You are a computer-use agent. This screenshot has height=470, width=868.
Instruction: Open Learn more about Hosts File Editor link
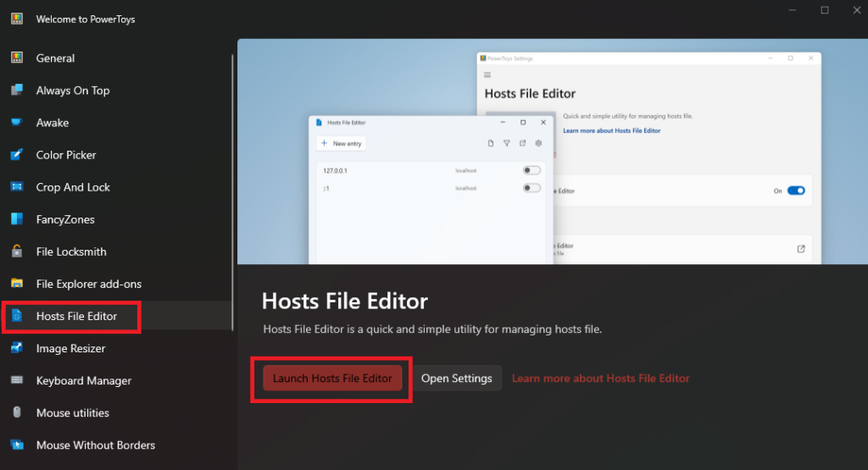pyautogui.click(x=601, y=379)
